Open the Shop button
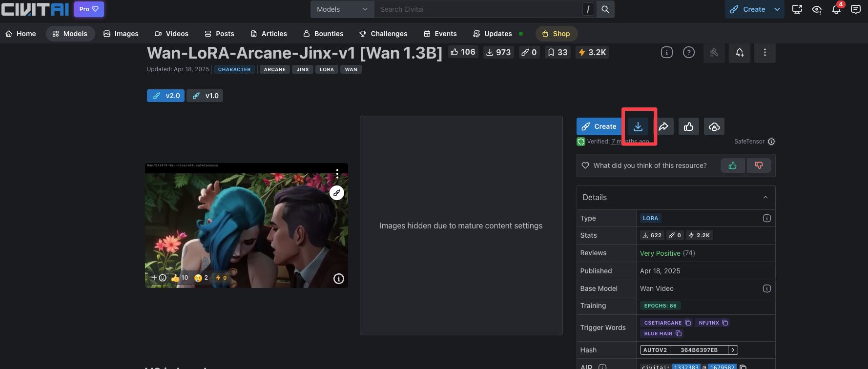Screen dimensions: 868x369 [x=557, y=34]
